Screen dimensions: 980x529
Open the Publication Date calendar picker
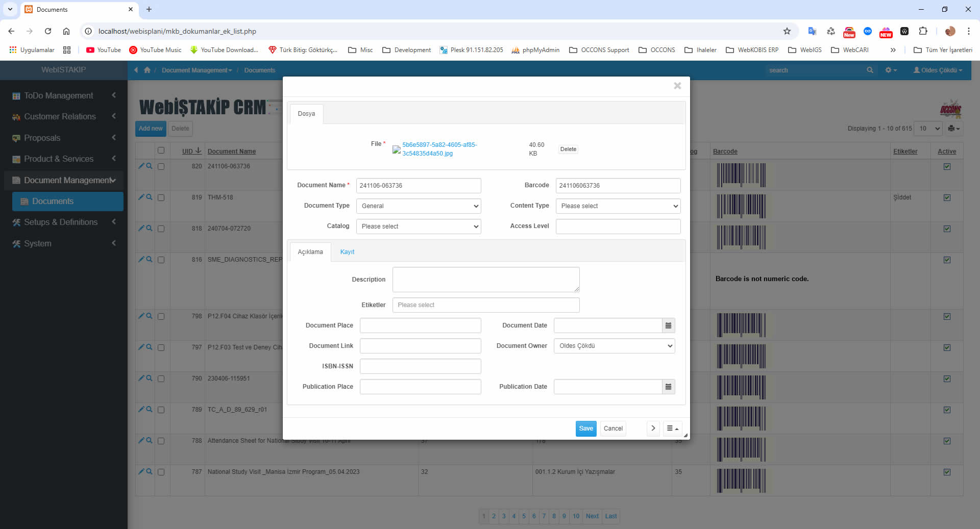point(668,387)
